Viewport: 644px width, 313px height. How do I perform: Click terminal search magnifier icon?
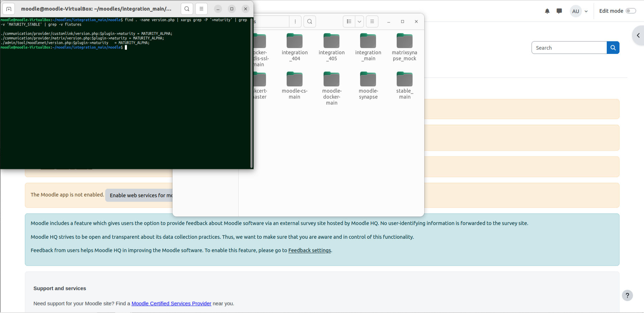pyautogui.click(x=187, y=9)
